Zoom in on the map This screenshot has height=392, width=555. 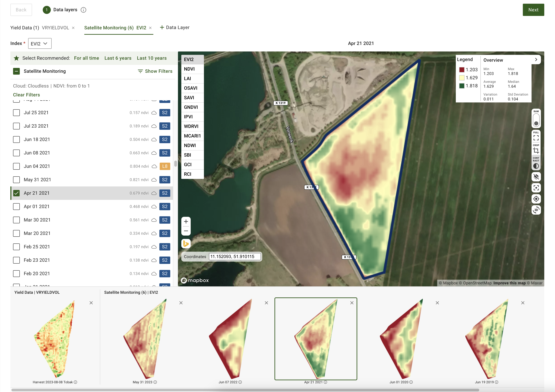[x=186, y=221]
